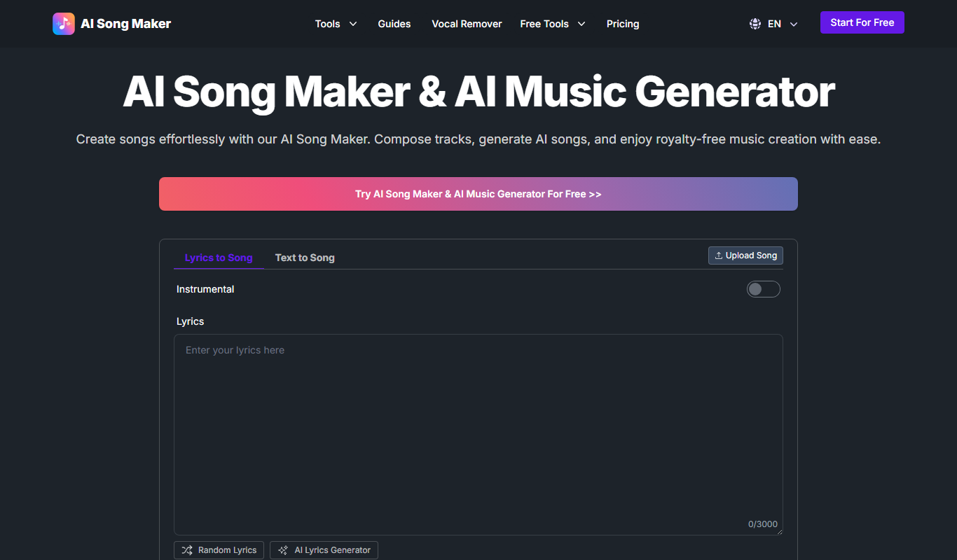Click the AI Song Maker & AI Music Generator heading
Image resolution: width=957 pixels, height=560 pixels.
478,92
